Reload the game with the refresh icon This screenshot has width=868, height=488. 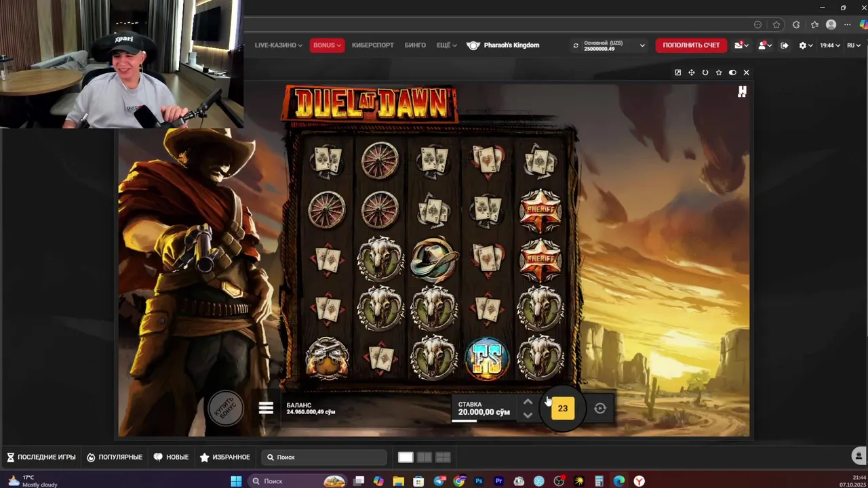[705, 73]
